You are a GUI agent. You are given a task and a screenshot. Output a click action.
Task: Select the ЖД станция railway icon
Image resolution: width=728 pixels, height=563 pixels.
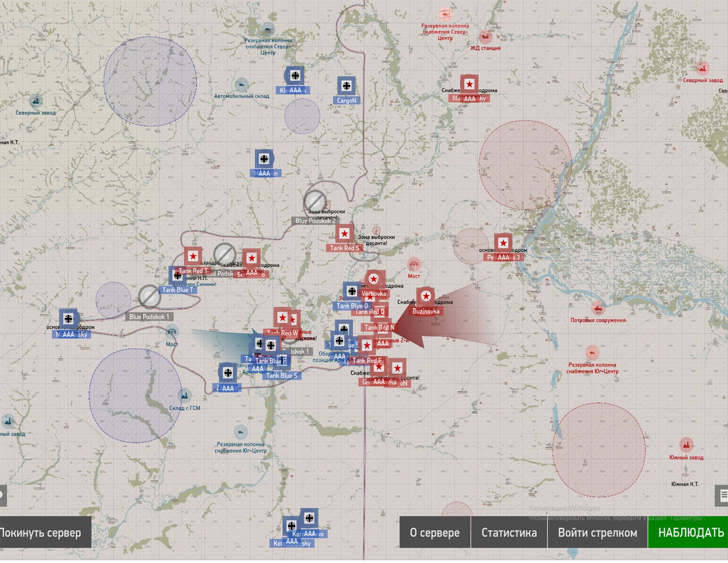485,38
